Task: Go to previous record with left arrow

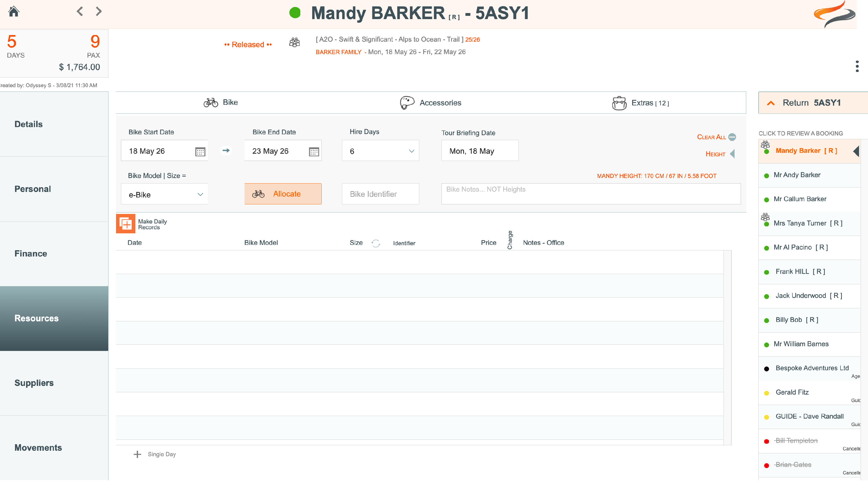Action: pos(80,12)
